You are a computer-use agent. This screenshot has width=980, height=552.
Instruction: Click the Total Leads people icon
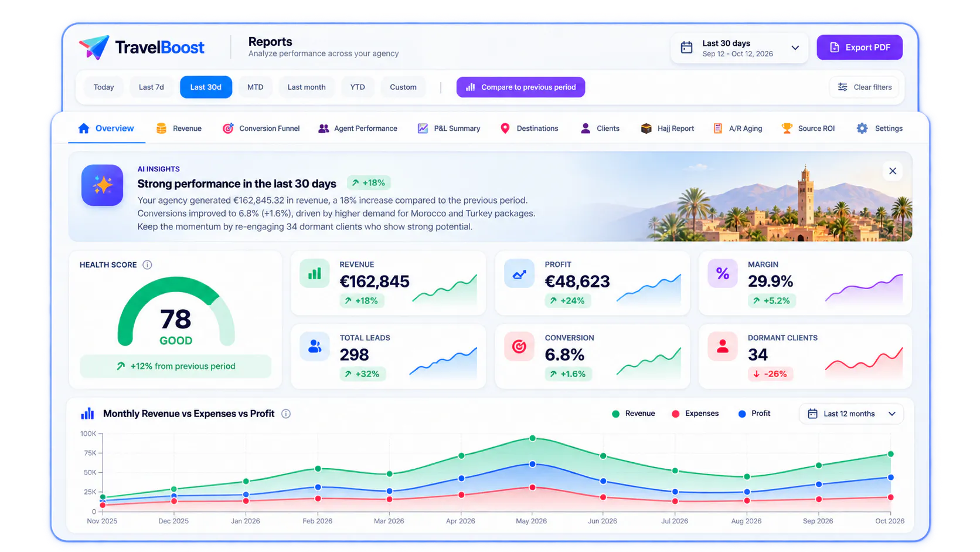(315, 346)
